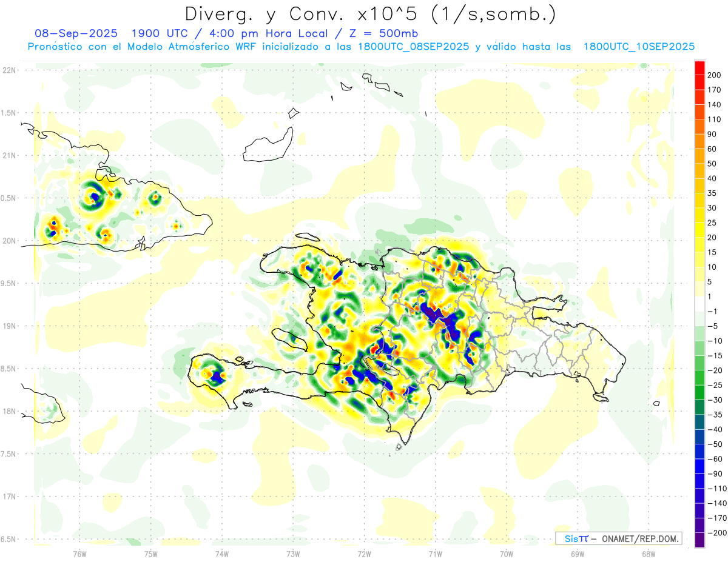This screenshot has width=728, height=562.
Task: Click the 19N latitude label
Action: [8, 326]
